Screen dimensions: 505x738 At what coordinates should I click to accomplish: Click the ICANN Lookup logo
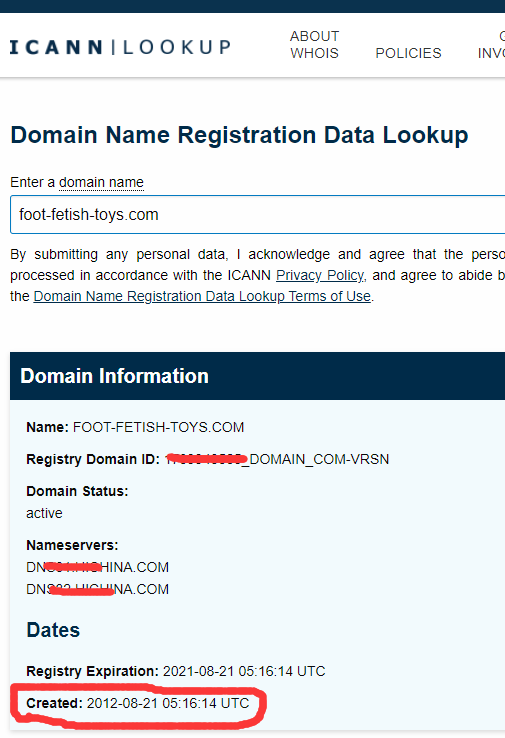120,47
